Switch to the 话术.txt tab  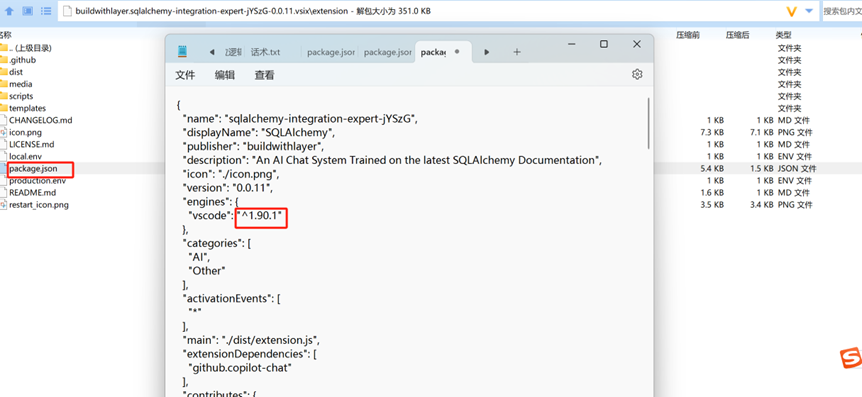(x=266, y=52)
